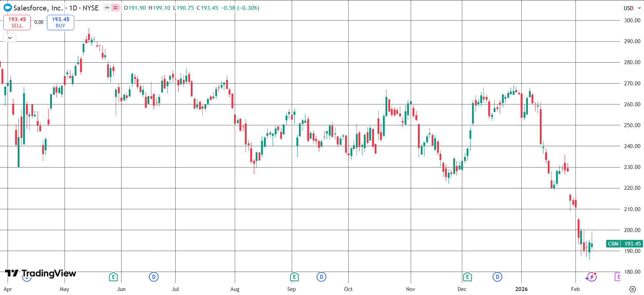644x295 pixels.
Task: Open chart settings hexagon icon at bottom right
Action: (x=632, y=289)
